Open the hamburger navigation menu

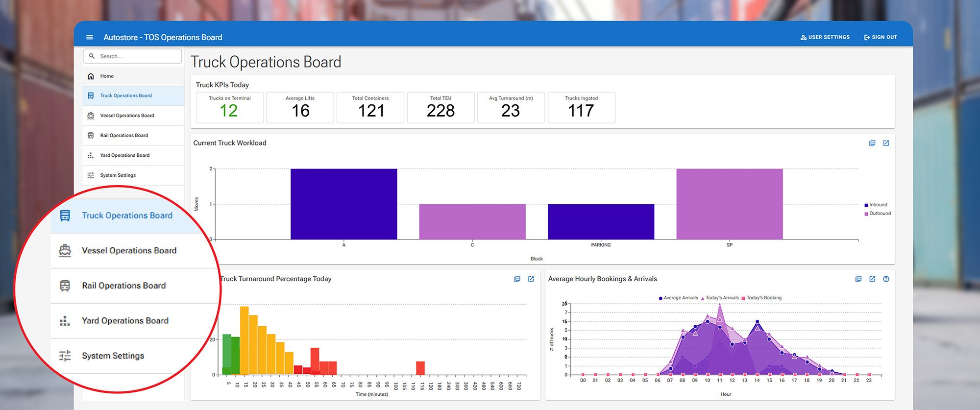90,37
